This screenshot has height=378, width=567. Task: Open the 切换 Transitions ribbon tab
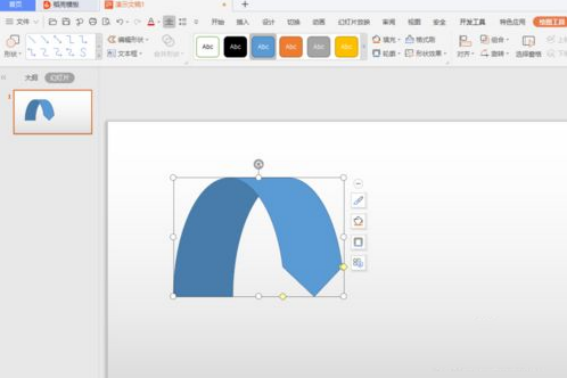[293, 22]
